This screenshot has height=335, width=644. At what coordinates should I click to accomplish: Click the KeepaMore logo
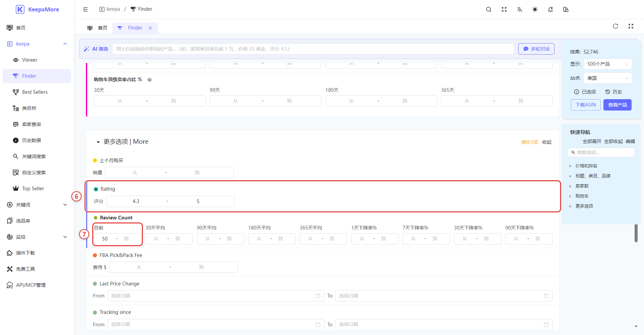[37, 9]
